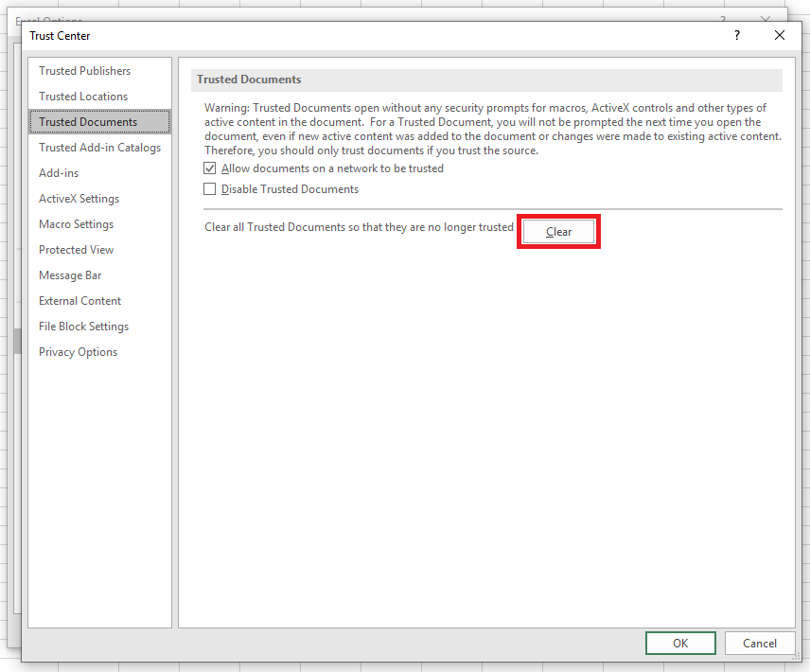Open File Block Settings
Viewport: 810px width, 672px height.
tap(82, 326)
